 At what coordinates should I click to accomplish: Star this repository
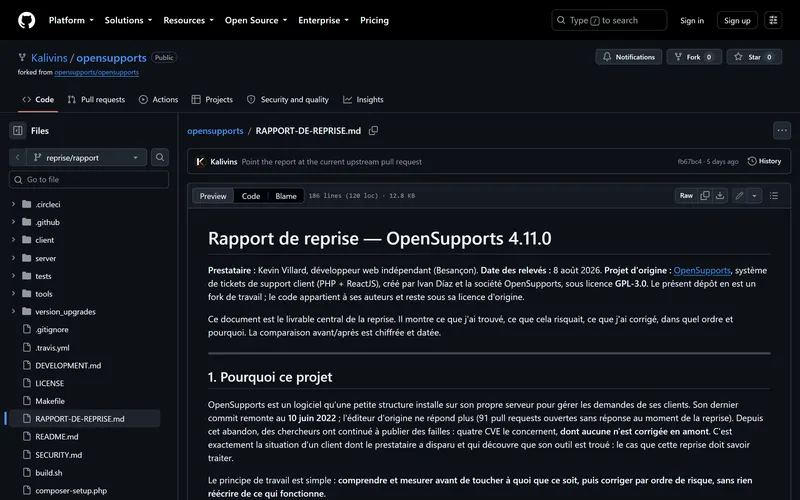point(754,57)
